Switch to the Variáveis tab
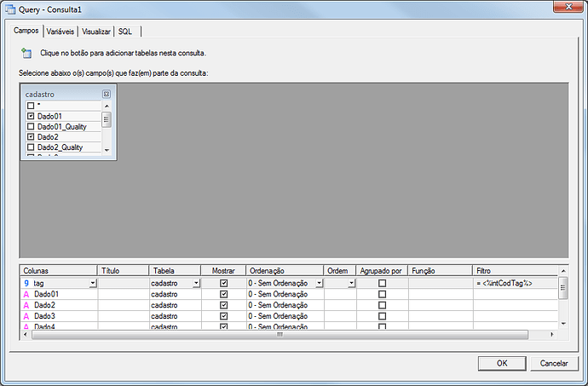 pos(61,32)
